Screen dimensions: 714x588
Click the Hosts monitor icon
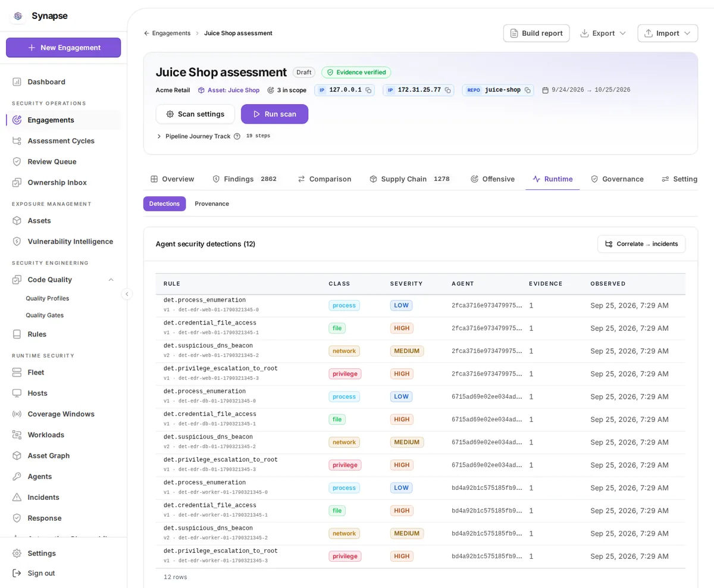tap(17, 393)
